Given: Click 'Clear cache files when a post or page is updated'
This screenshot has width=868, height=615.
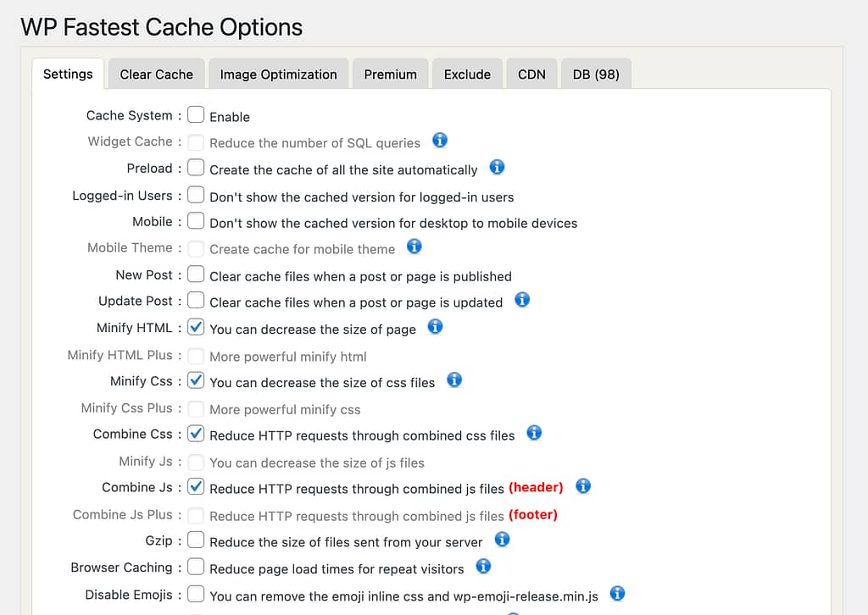Looking at the screenshot, I should 356,302.
